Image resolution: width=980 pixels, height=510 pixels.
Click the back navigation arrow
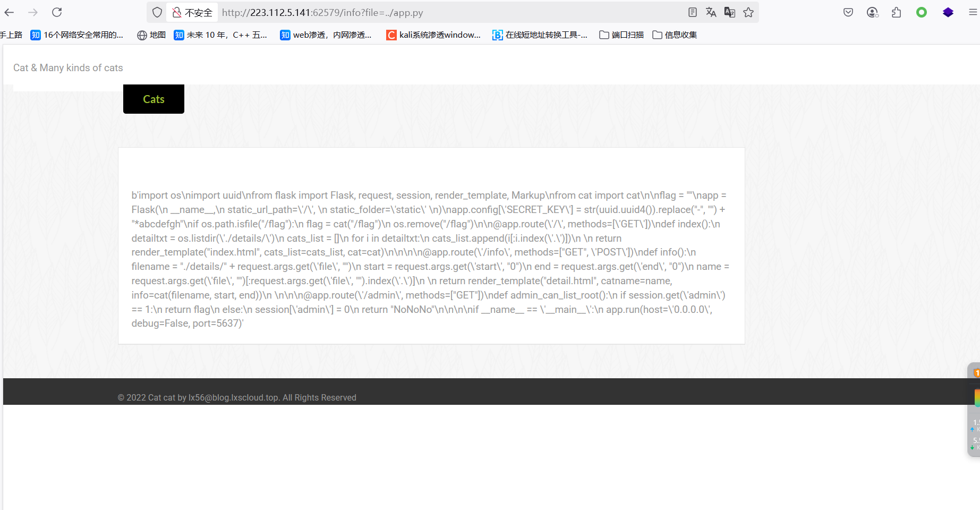[8, 12]
